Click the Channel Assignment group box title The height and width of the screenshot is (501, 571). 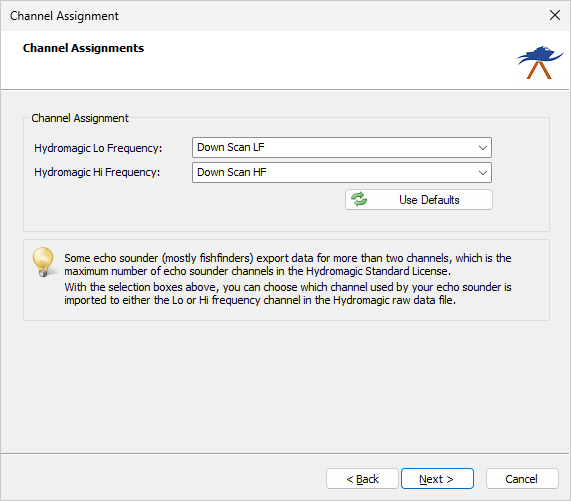tap(80, 118)
